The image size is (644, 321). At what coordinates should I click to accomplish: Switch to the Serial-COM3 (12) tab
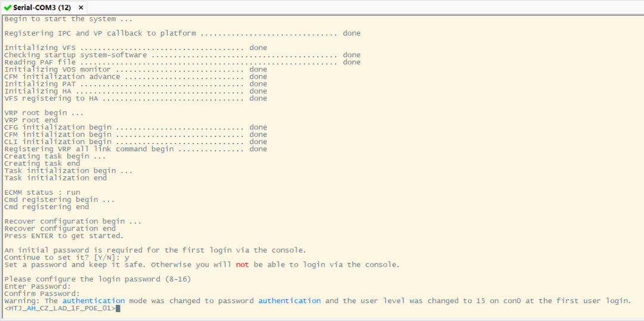click(x=42, y=8)
